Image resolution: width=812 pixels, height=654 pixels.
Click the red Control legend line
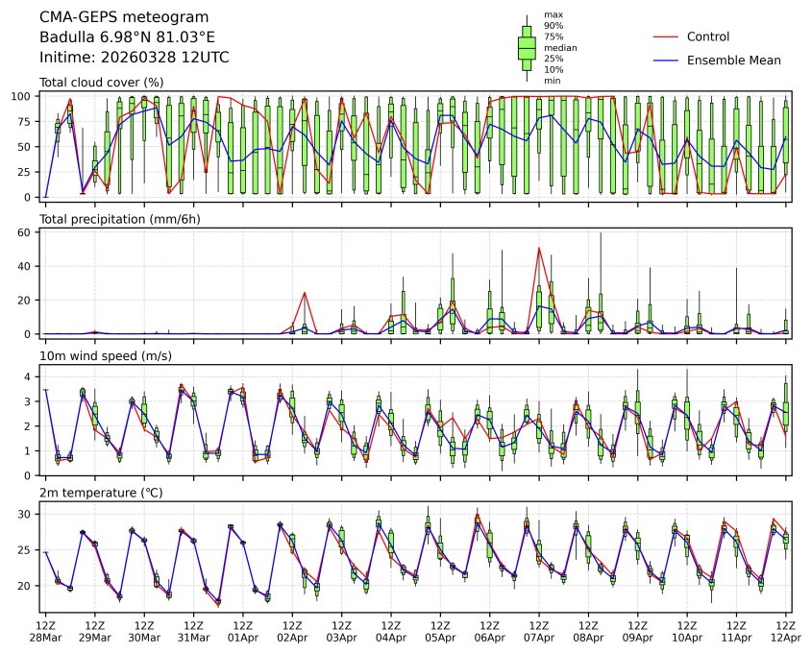coord(666,37)
